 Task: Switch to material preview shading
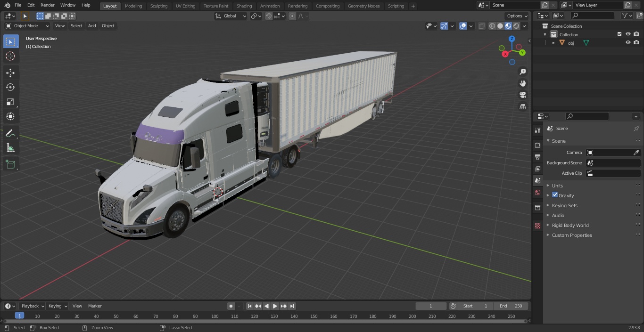(x=508, y=26)
